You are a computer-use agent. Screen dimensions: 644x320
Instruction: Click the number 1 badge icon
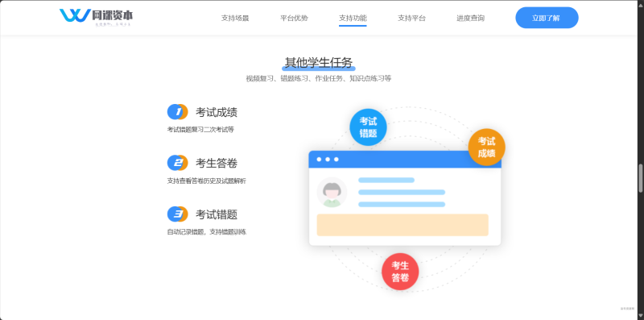coord(177,112)
